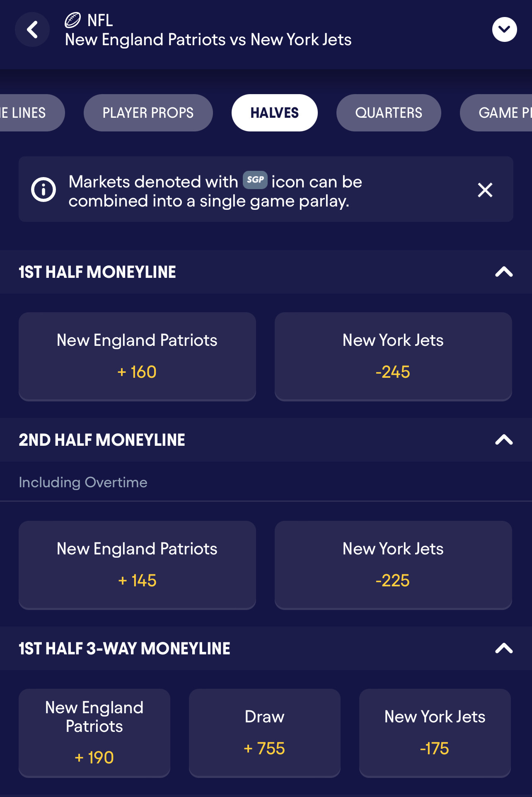The height and width of the screenshot is (797, 532).
Task: Select the Halves tab
Action: coord(274,113)
